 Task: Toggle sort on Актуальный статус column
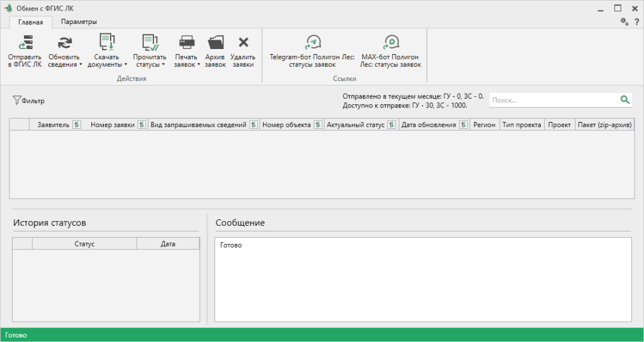click(x=391, y=125)
